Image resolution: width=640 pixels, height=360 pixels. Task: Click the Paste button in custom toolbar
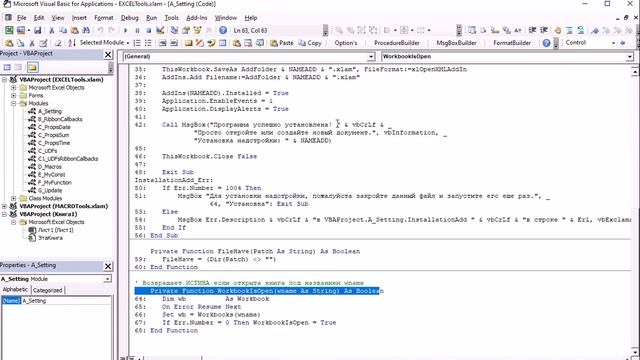tap(282, 43)
